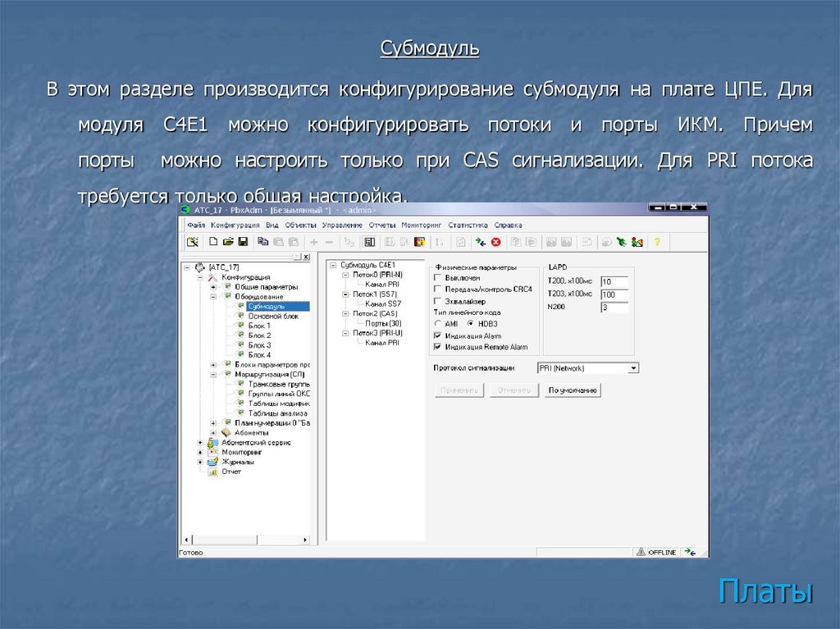
Task: Click the green-arrows connect toolbar icon
Action: [x=481, y=242]
